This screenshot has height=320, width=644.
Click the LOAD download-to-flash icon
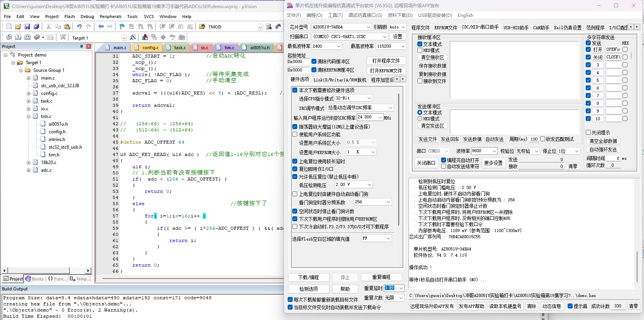[x=63, y=37]
